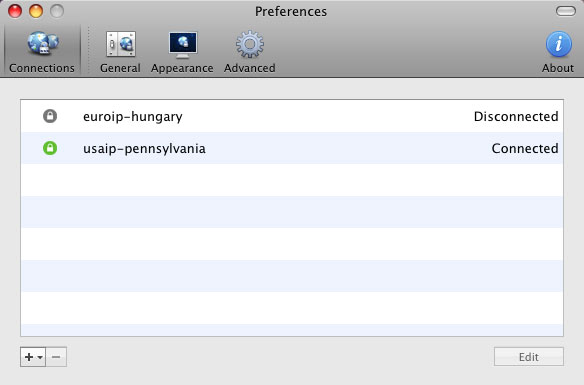Click the Edit button
Screen dimensions: 584x385
tap(529, 357)
